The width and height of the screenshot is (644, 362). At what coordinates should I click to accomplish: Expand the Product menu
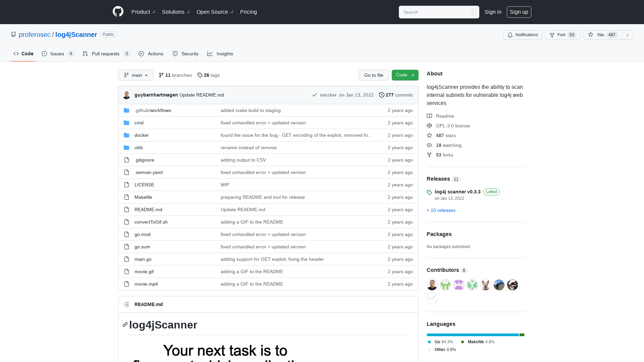[143, 12]
